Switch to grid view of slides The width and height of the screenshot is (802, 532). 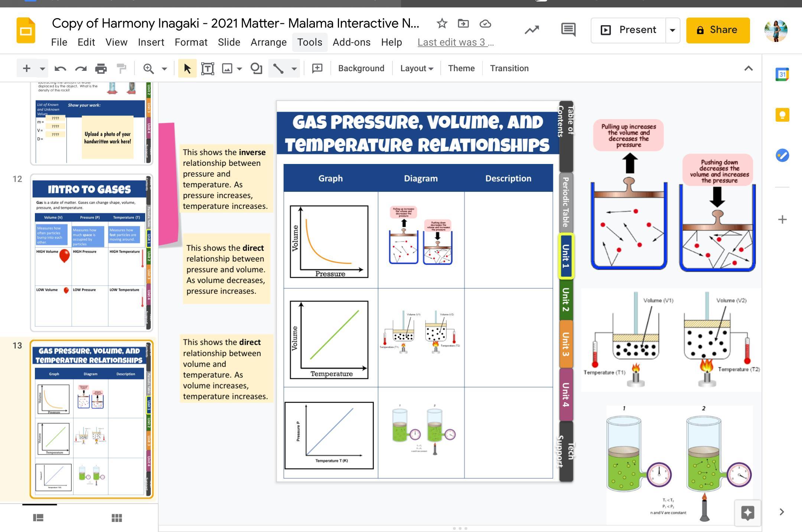click(117, 518)
